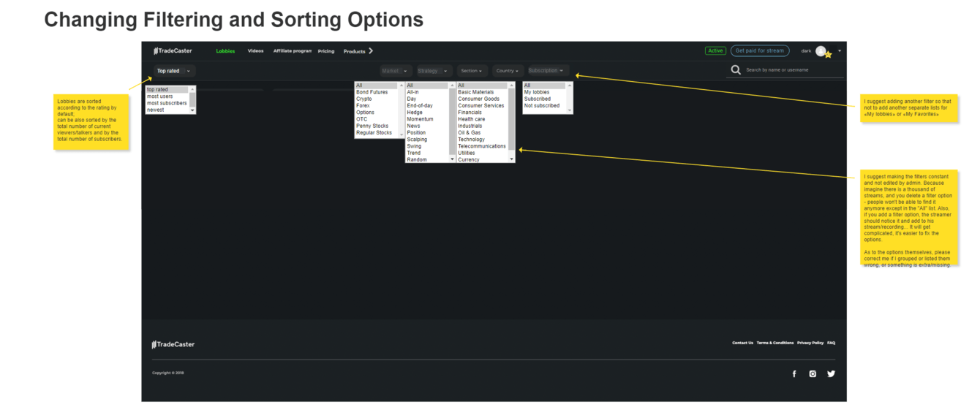Open the Section filter dropdown
Viewport: 980px width, 410px height.
pos(472,71)
